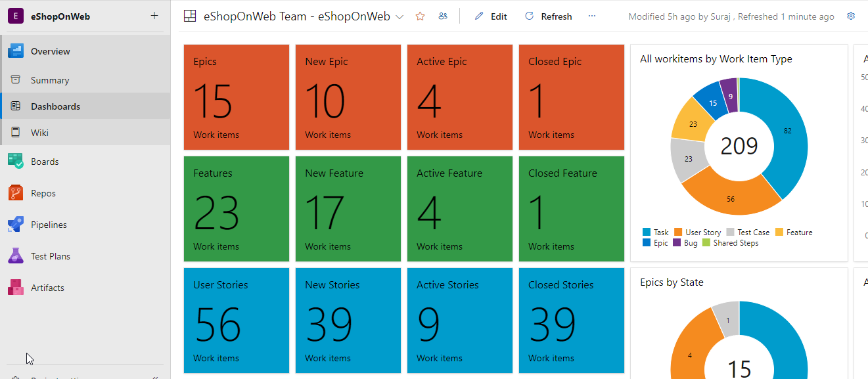Screen dimensions: 868x379
Task: Open the New Feature tile
Action: coord(348,209)
